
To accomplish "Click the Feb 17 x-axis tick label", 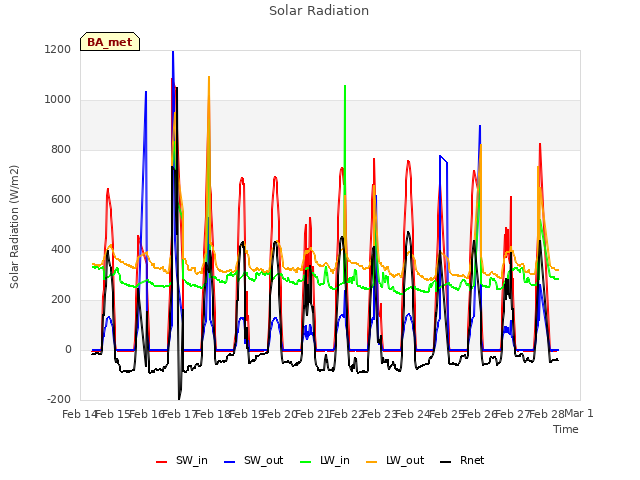I will click(x=180, y=414).
